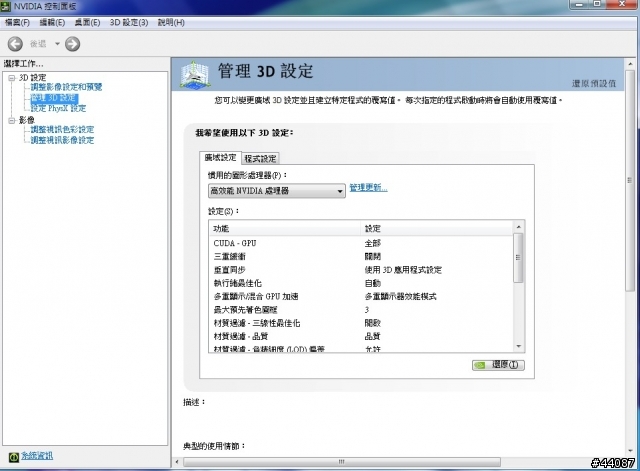Collapse the 3D 設定 tree node
Image resolution: width=640 pixels, height=471 pixels.
(x=11, y=78)
